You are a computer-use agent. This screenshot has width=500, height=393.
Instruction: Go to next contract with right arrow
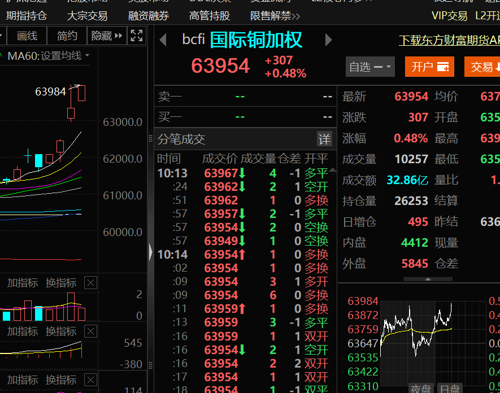point(328,40)
